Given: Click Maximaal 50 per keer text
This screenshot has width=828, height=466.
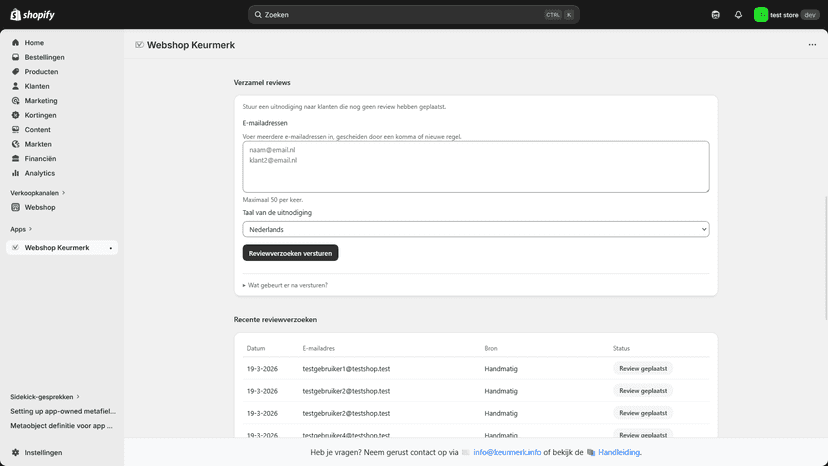Looking at the screenshot, I should [272, 200].
